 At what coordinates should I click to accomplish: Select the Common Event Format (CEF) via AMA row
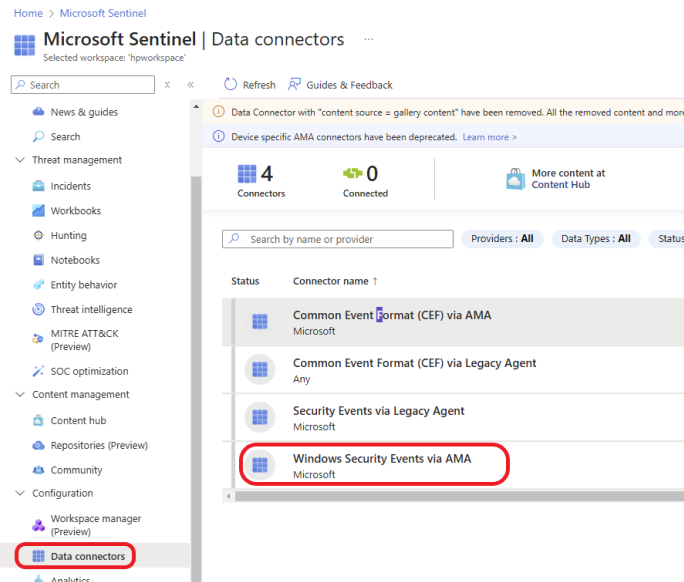point(453,322)
